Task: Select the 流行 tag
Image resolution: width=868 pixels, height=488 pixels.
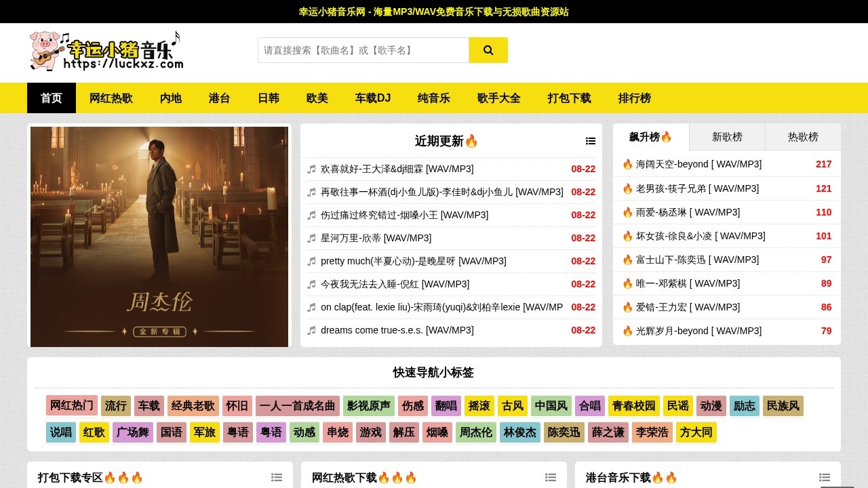Action: (116, 406)
